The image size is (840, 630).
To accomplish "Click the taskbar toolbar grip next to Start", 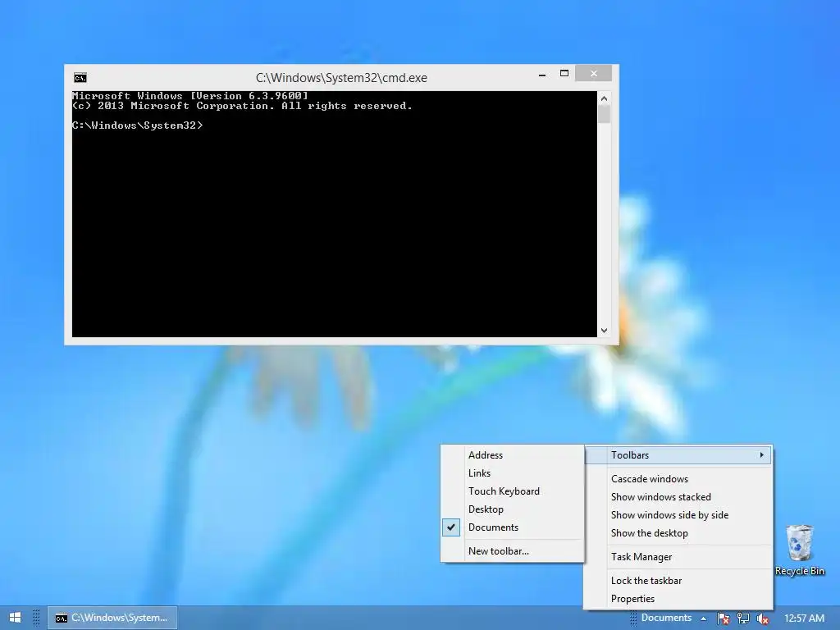I will click(x=36, y=618).
